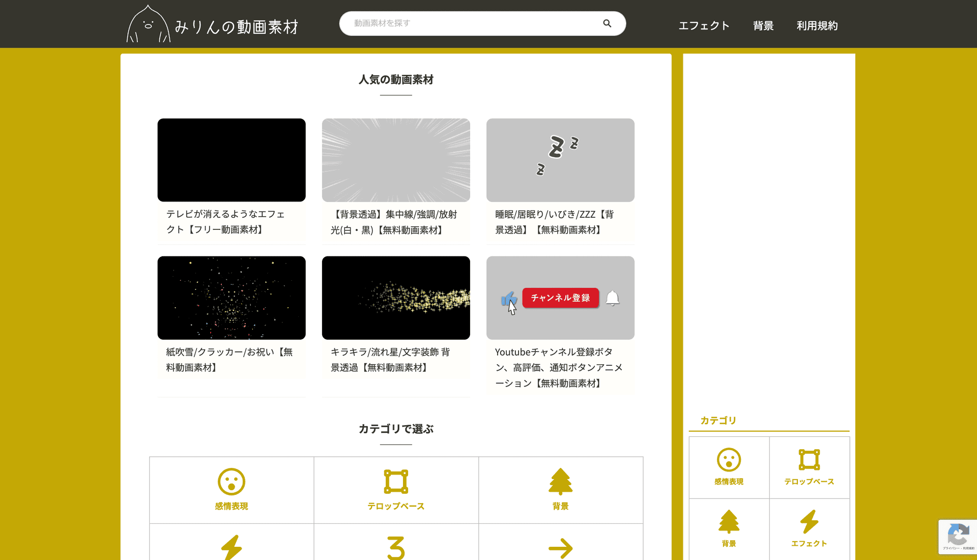The image size is (977, 560).
Task: Click the site mascot logo icon
Action: [x=148, y=24]
